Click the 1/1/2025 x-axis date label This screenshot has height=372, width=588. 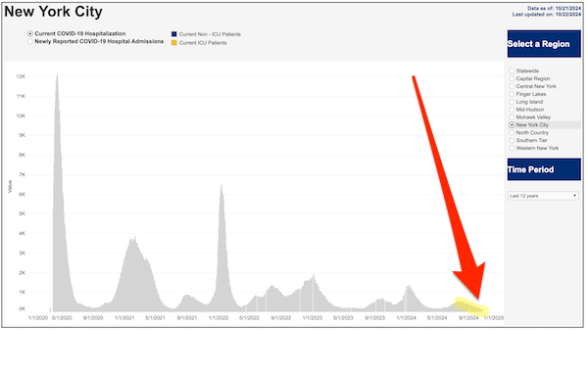(494, 318)
